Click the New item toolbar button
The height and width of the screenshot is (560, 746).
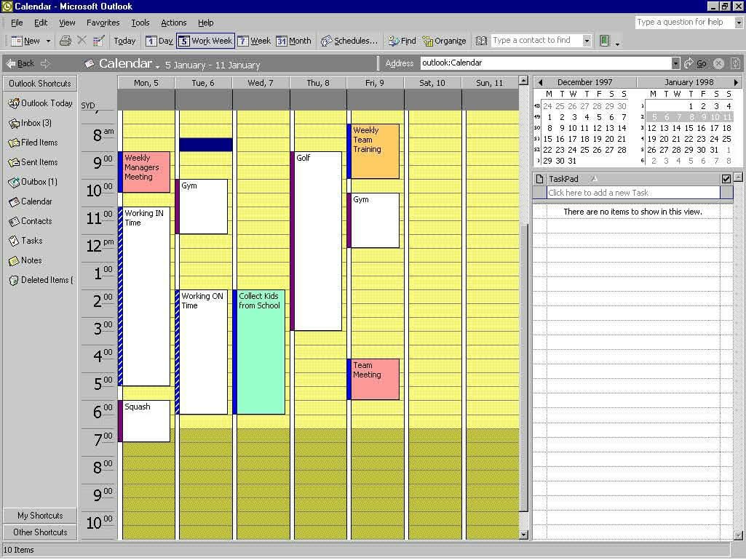click(x=25, y=41)
